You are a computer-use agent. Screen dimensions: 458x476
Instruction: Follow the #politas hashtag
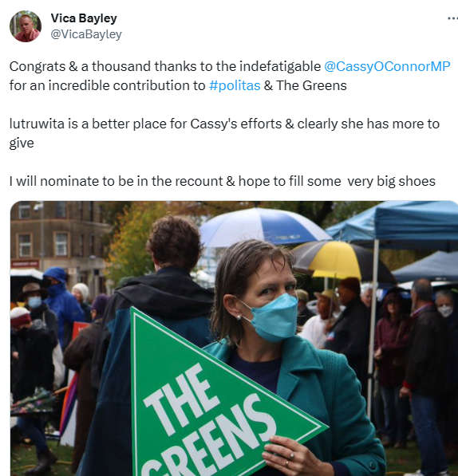235,85
